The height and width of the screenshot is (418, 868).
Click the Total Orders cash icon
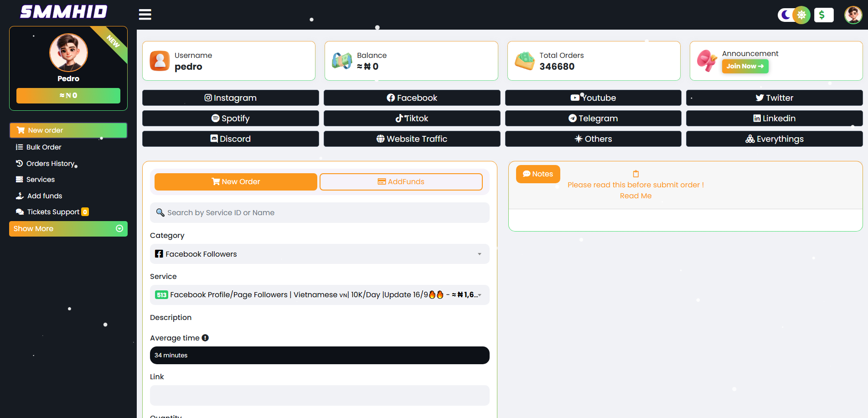[524, 61]
